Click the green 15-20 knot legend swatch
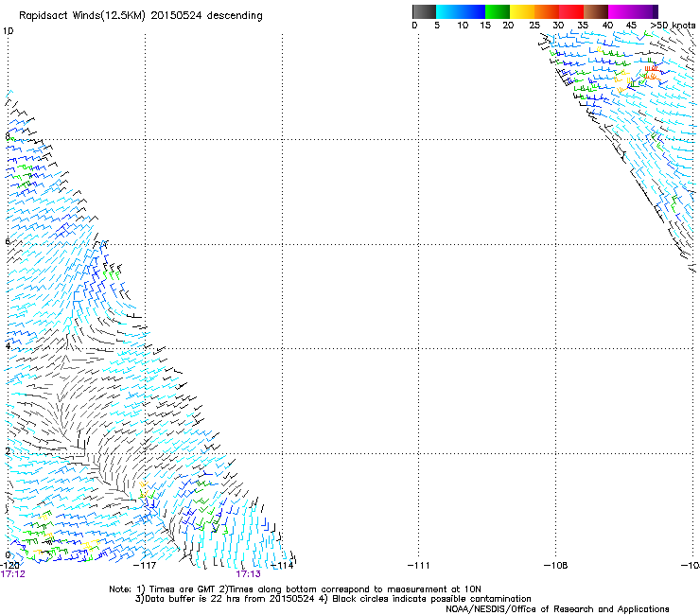The width and height of the screenshot is (700, 615). [x=498, y=11]
